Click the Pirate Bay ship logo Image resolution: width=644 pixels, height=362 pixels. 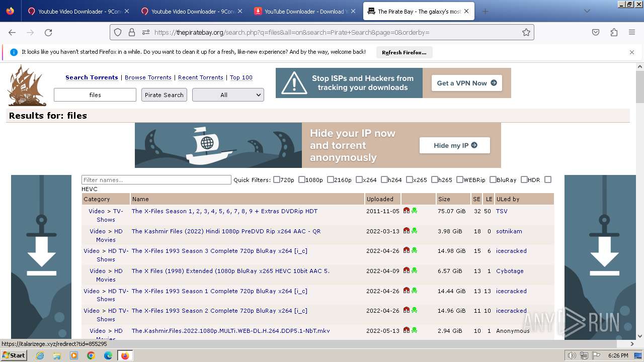pos(27,85)
